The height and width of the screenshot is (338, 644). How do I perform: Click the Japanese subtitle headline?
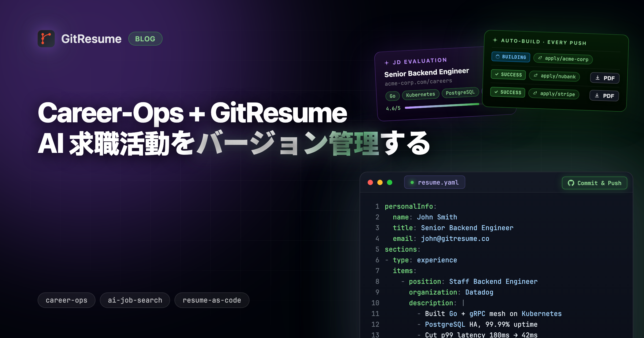pos(234,143)
